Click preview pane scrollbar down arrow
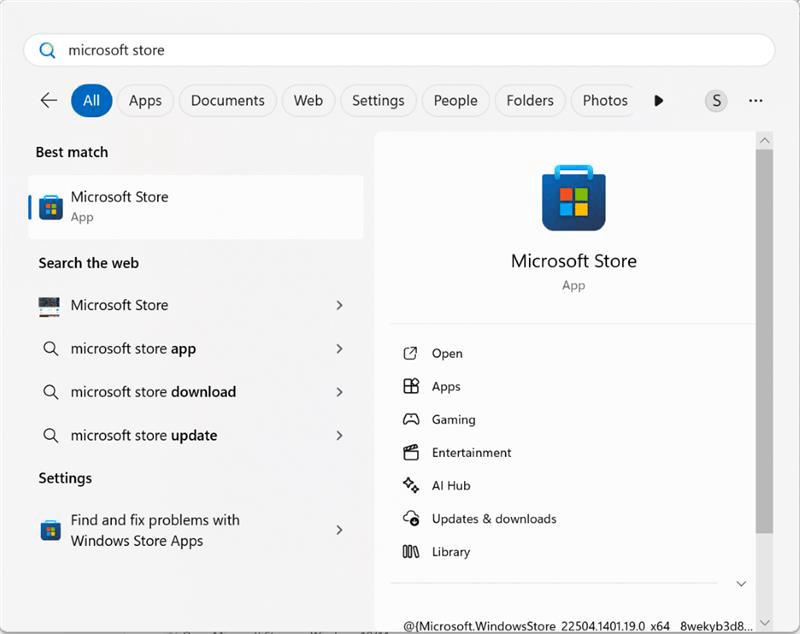Screen dimensions: 800x634 764,622
